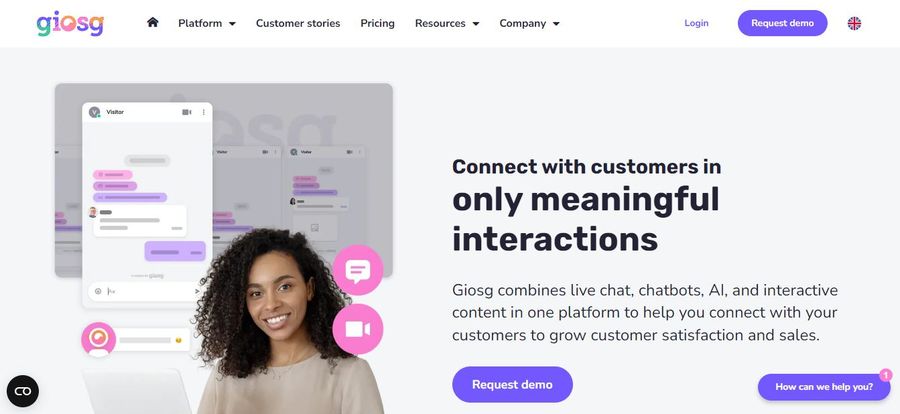Open the How can we help you chat
Screen dimensions: 900x414
coord(824,387)
